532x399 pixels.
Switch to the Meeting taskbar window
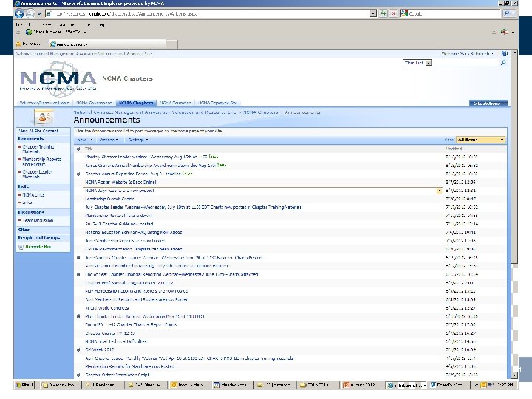[x=232, y=385]
